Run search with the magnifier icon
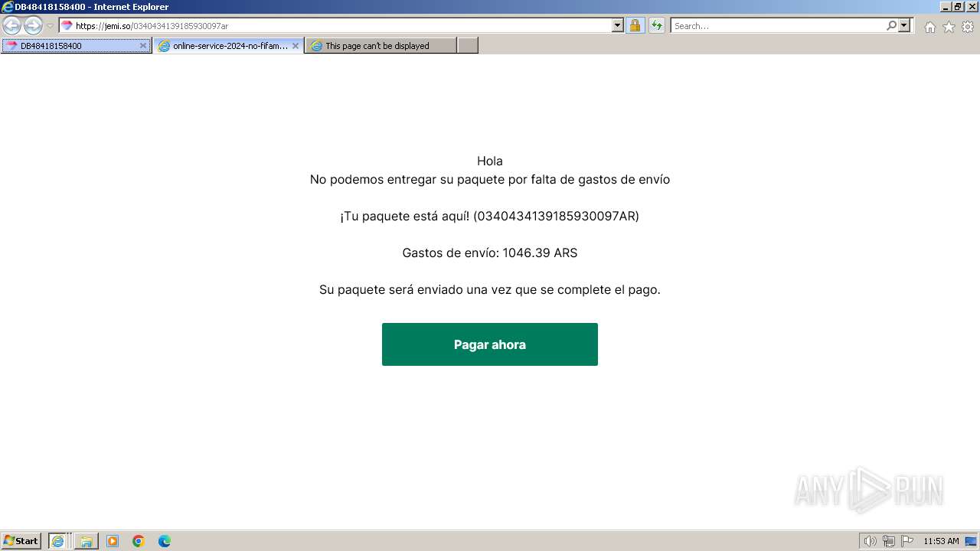The height and width of the screenshot is (551, 980). click(891, 26)
